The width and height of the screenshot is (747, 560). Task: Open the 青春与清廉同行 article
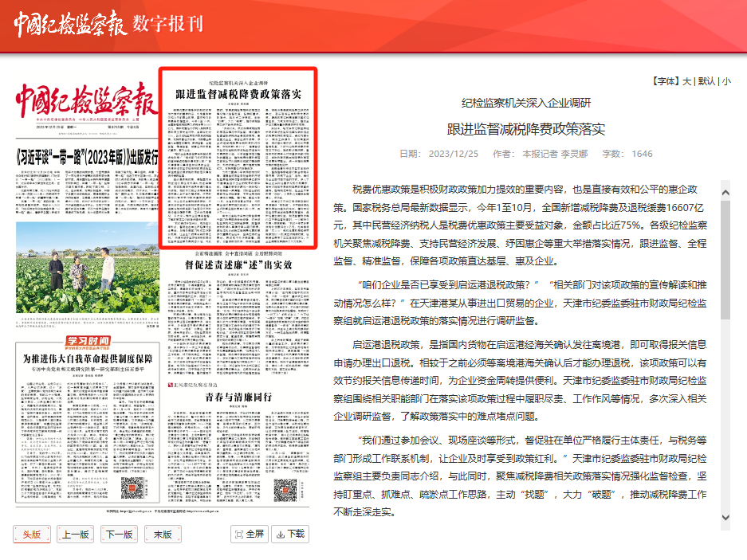pyautogui.click(x=238, y=397)
